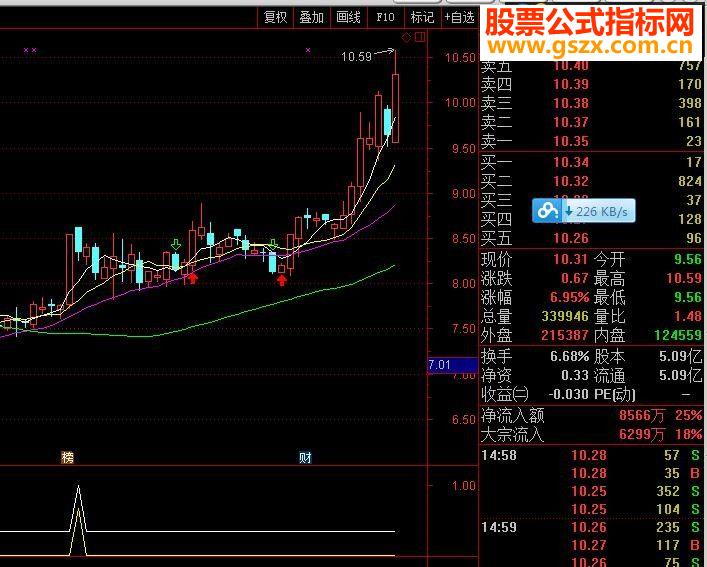The width and height of the screenshot is (707, 567).
Task: Click the 外盘 215387 value
Action: click(x=565, y=335)
